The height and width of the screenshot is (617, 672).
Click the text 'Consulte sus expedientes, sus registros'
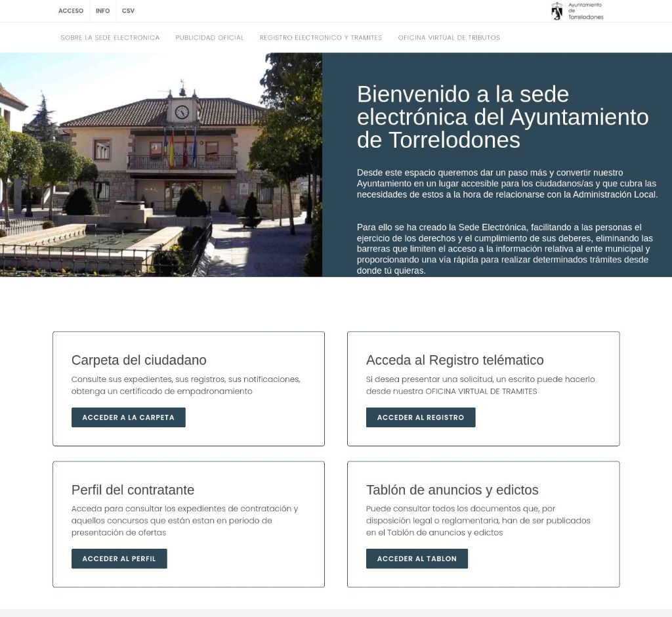point(186,385)
